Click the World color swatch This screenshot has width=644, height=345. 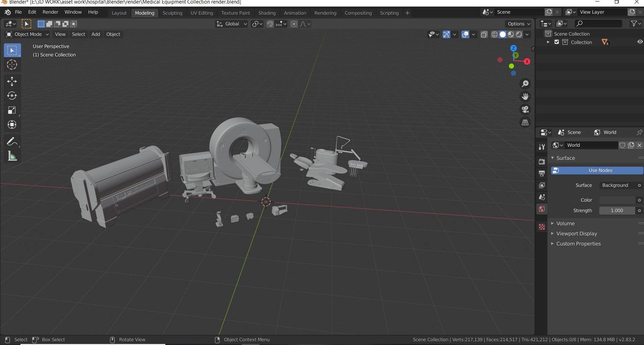pyautogui.click(x=617, y=200)
